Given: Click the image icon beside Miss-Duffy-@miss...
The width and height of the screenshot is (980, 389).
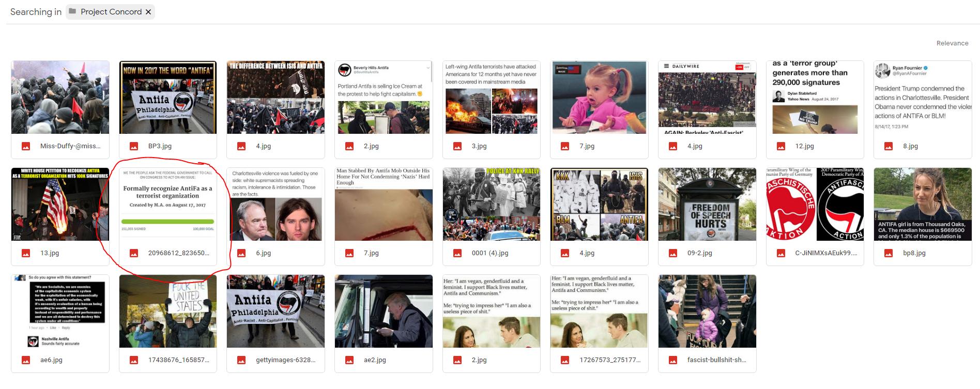Looking at the screenshot, I should 26,146.
